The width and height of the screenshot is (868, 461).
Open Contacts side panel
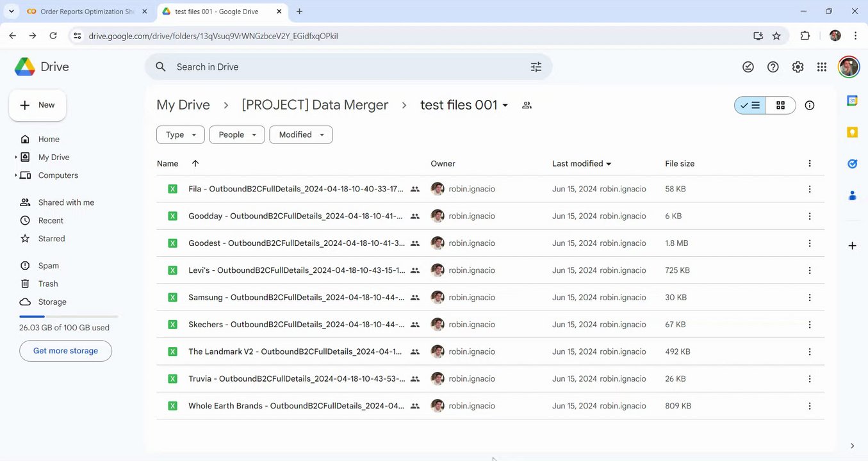[852, 195]
